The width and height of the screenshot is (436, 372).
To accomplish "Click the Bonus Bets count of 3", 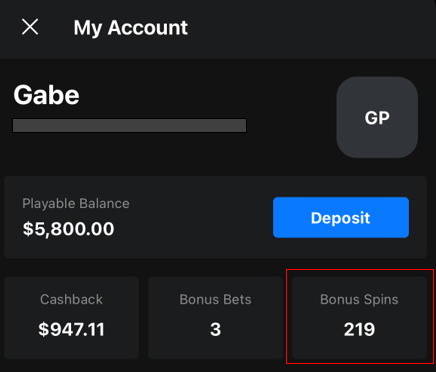I will 215,329.
